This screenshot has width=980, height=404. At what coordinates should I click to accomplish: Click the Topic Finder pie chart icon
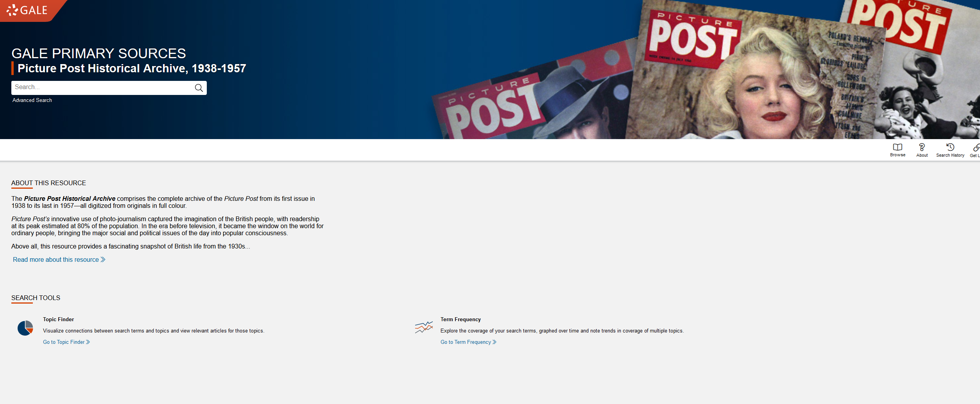point(25,328)
